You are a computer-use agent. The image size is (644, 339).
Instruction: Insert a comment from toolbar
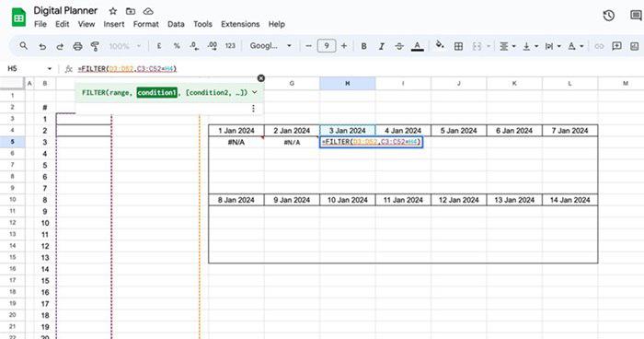pyautogui.click(x=616, y=46)
